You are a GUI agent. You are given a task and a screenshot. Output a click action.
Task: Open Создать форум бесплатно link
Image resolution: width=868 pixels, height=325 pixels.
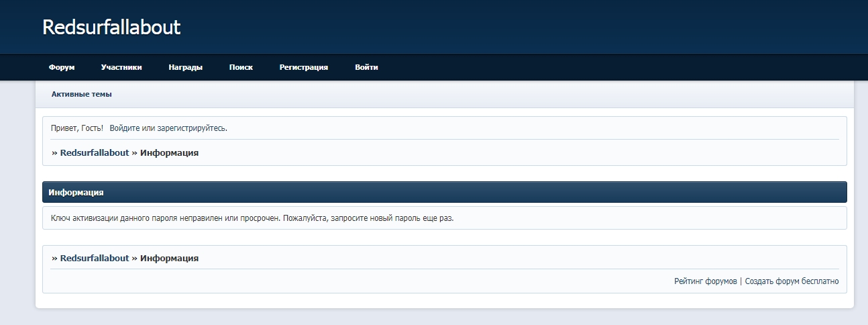[792, 281]
